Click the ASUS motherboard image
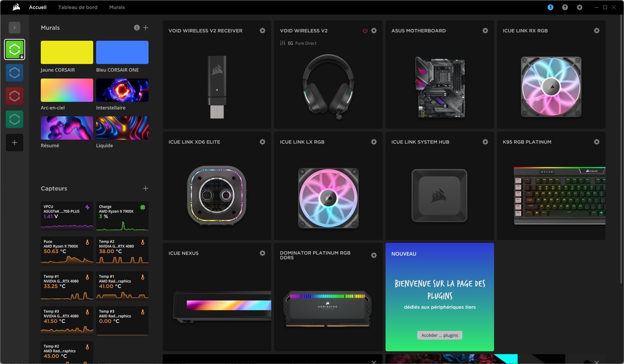 coord(440,87)
